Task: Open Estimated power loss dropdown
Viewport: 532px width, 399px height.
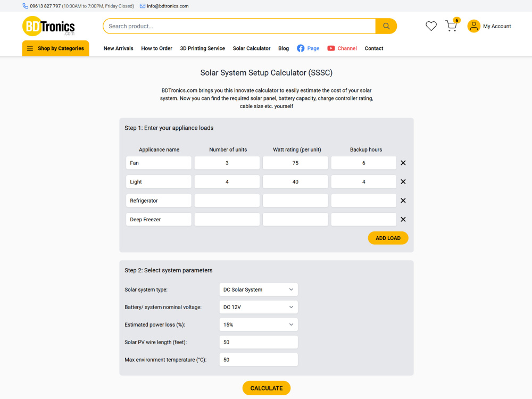Action: click(259, 325)
